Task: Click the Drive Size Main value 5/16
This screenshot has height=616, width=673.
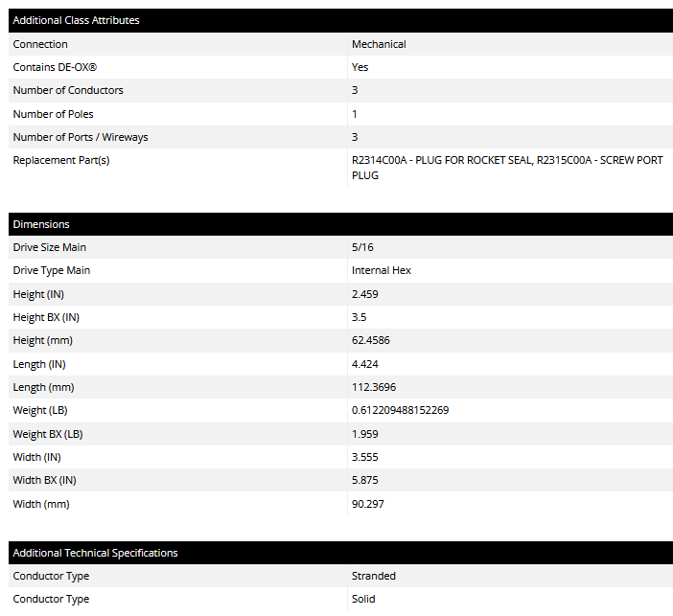Action: click(362, 247)
